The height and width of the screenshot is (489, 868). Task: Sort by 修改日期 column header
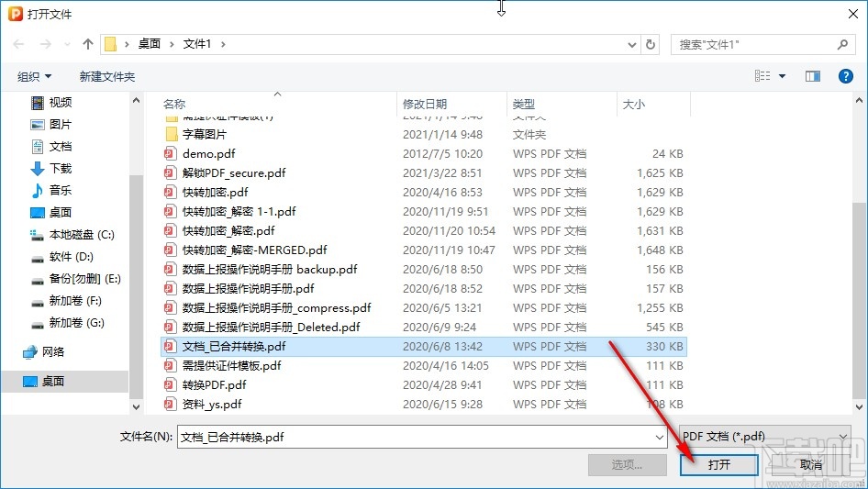425,104
